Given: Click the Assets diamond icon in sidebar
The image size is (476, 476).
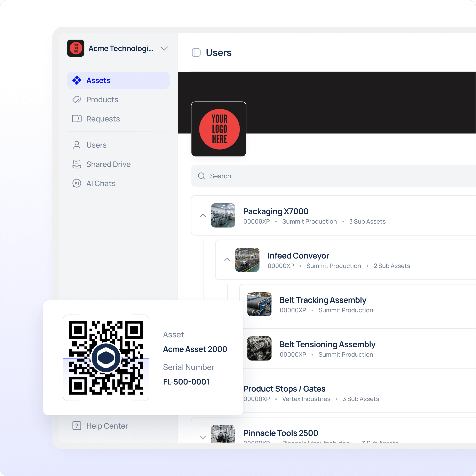Looking at the screenshot, I should pos(77,80).
